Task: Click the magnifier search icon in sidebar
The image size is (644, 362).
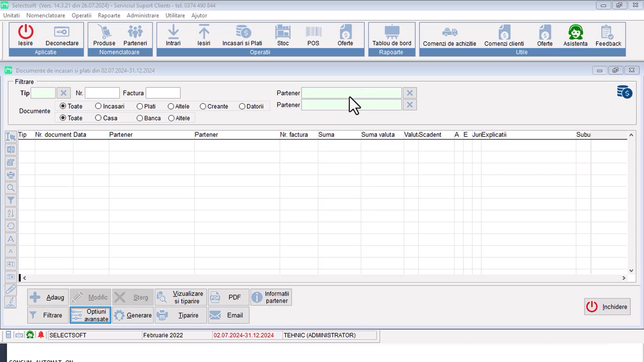Action: coord(10,188)
